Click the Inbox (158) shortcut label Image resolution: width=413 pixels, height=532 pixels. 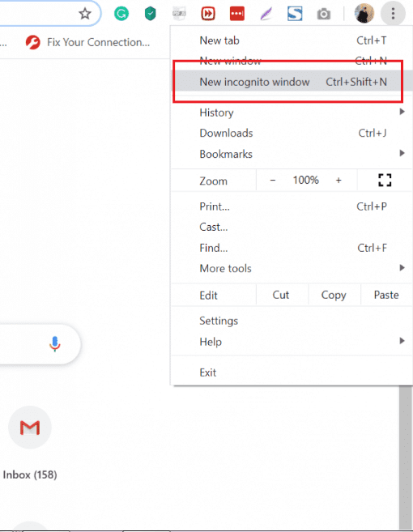click(x=30, y=475)
